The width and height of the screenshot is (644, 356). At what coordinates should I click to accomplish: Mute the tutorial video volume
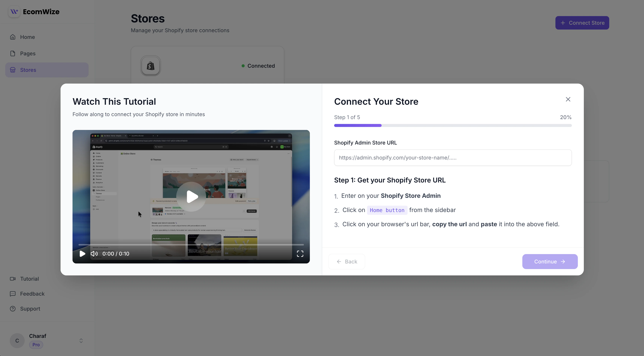[94, 254]
